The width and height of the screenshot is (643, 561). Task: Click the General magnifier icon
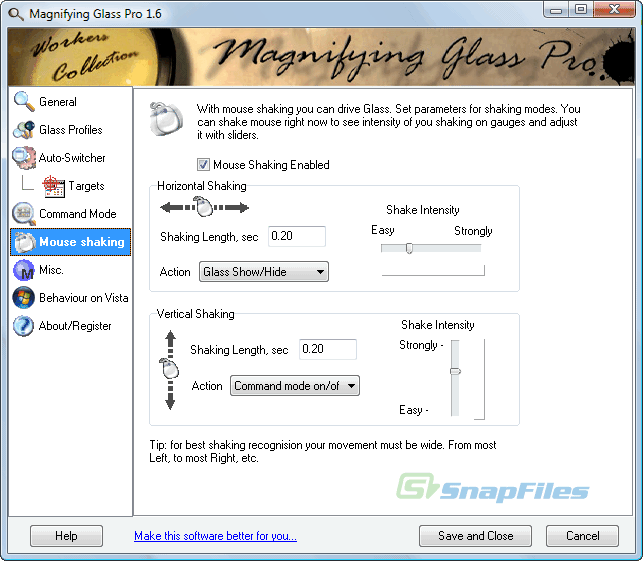point(24,101)
